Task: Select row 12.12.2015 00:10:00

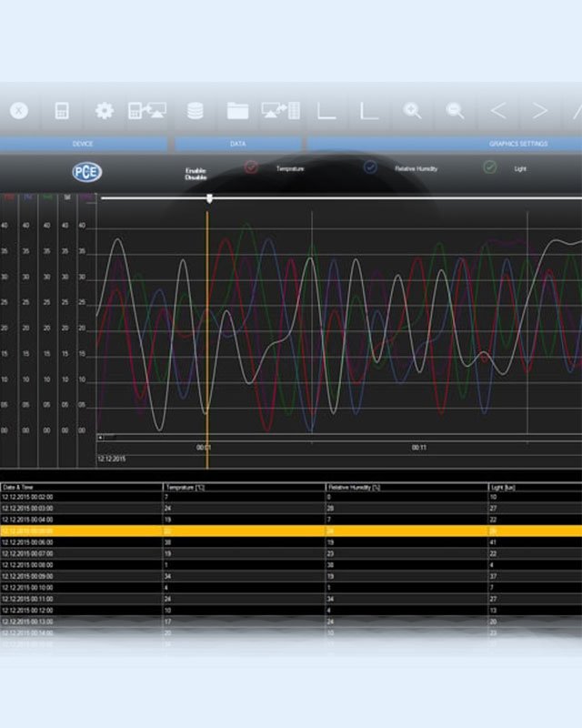Action: (x=291, y=588)
